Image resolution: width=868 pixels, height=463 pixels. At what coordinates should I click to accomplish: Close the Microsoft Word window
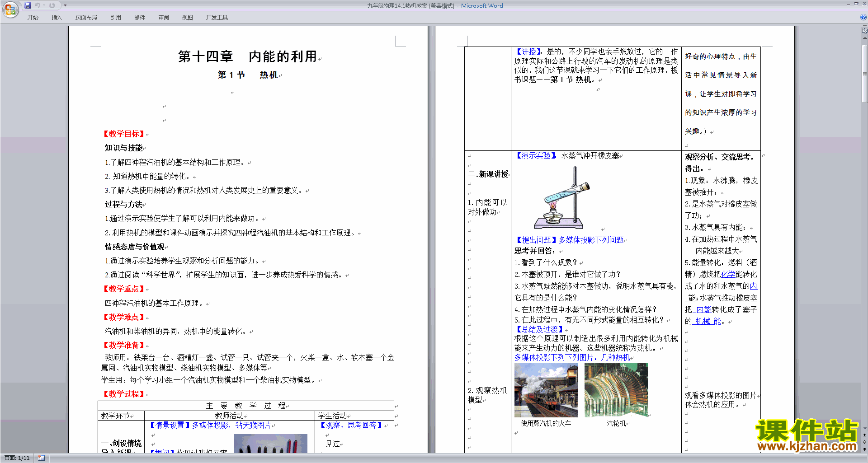[x=864, y=4]
